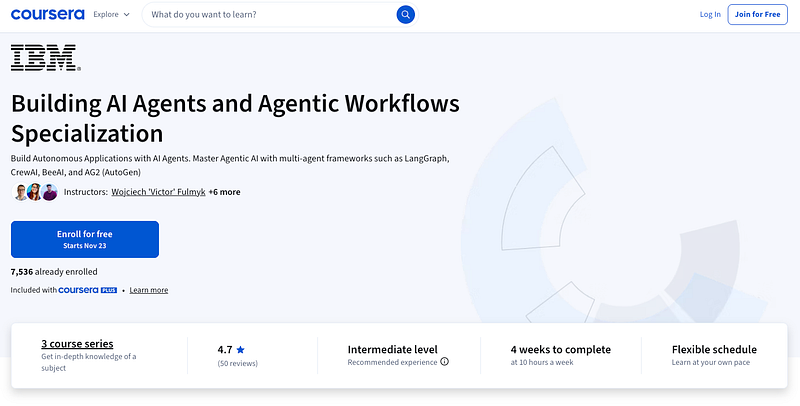Open the Log In link
Screen dimensions: 800x406
pos(710,14)
